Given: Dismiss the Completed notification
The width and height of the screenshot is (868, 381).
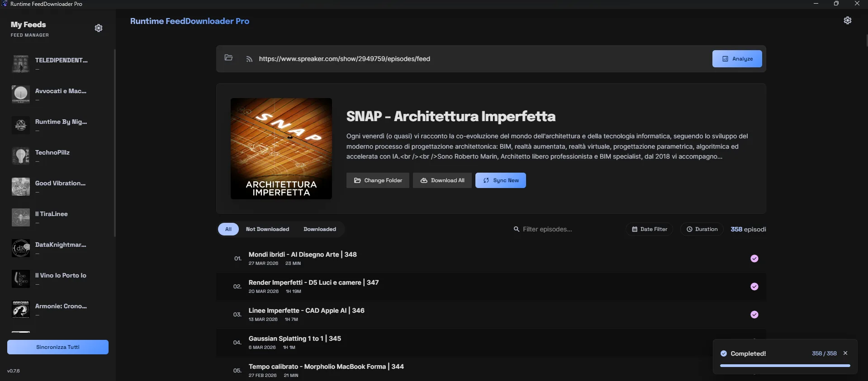Looking at the screenshot, I should pos(845,353).
